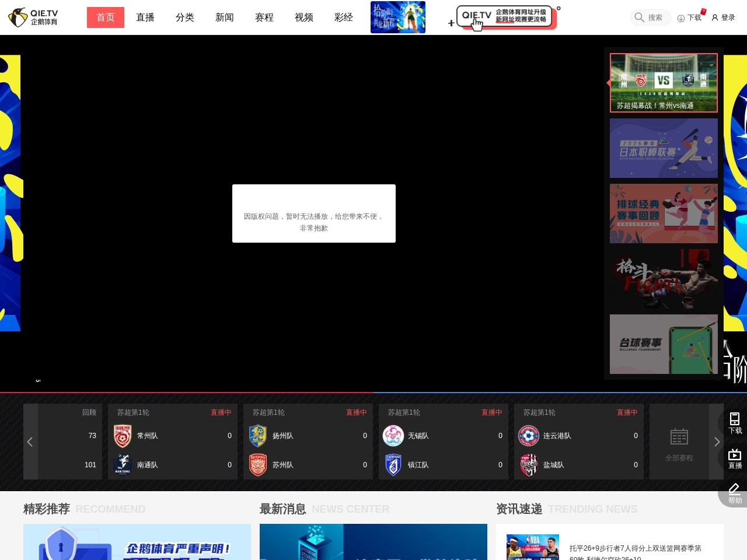Select 苏超揭幕战 常州vs南通 thumbnail

click(x=664, y=83)
